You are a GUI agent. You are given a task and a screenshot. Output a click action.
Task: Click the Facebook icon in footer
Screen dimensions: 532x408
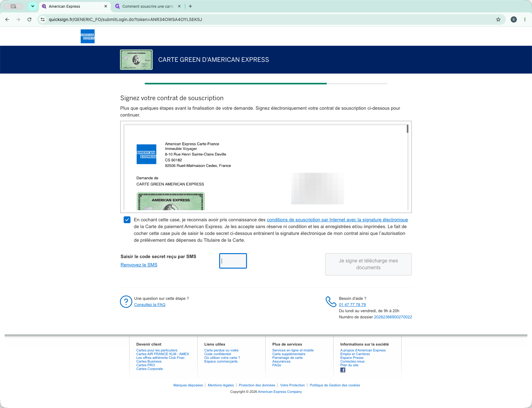click(x=343, y=370)
